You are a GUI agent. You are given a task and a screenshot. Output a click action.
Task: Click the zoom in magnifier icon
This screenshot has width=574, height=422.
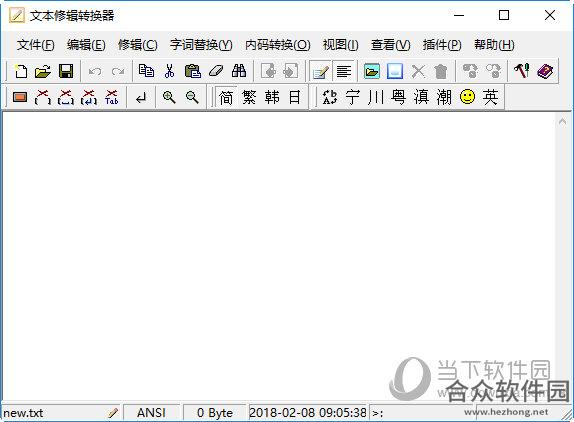coord(169,97)
